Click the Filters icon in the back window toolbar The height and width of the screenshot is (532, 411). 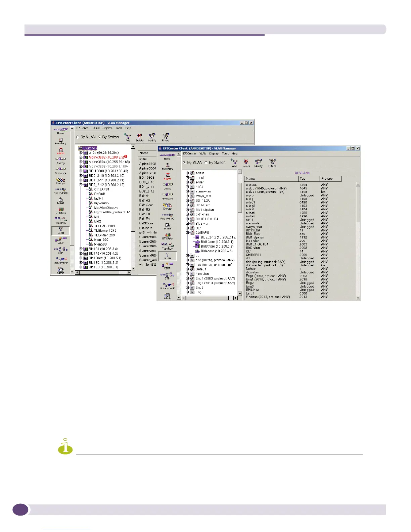[x=166, y=137]
